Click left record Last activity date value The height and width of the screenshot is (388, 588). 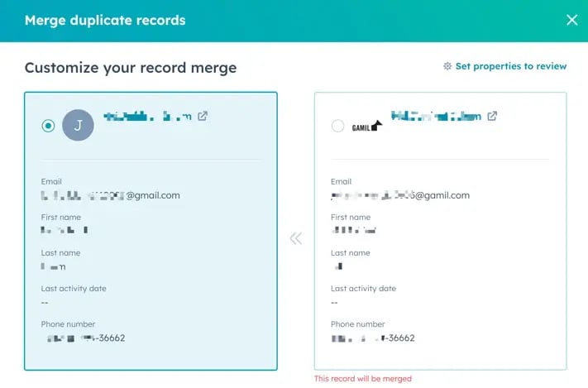coord(45,303)
